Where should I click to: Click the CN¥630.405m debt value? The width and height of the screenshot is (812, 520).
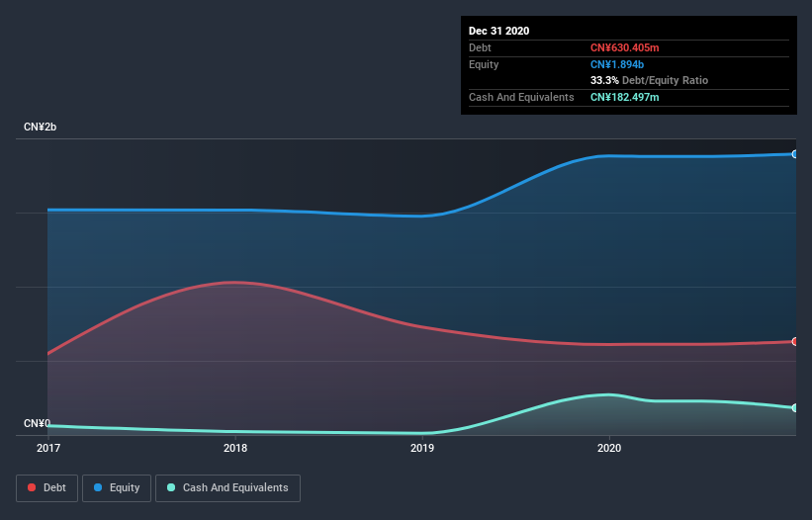point(624,47)
